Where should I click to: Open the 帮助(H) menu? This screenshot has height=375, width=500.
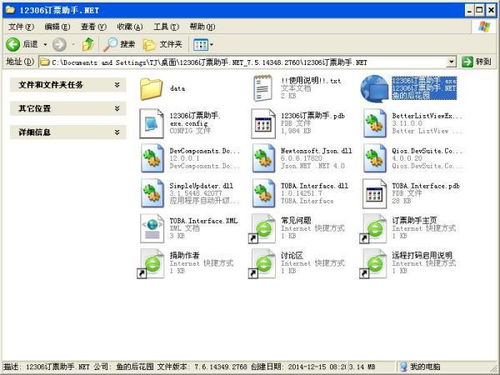tap(202, 27)
